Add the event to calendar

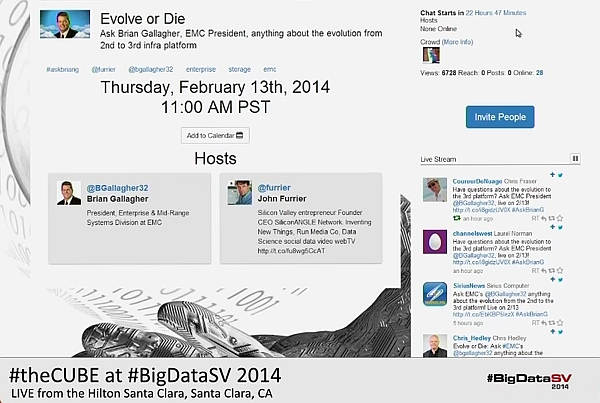point(215,135)
